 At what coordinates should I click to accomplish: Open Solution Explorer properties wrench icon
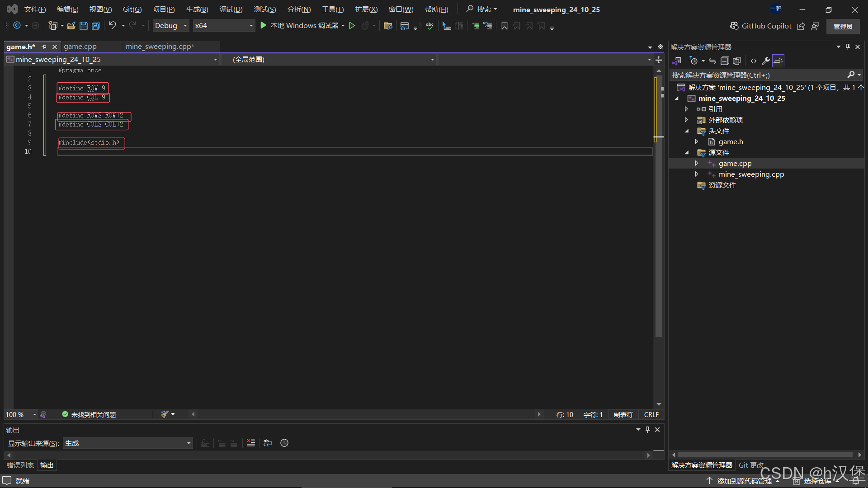(766, 61)
